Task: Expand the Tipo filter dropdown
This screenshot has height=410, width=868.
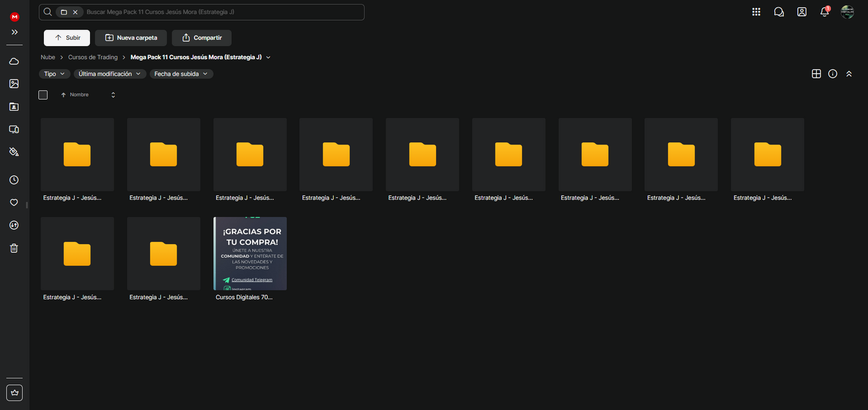Action: pyautogui.click(x=54, y=74)
